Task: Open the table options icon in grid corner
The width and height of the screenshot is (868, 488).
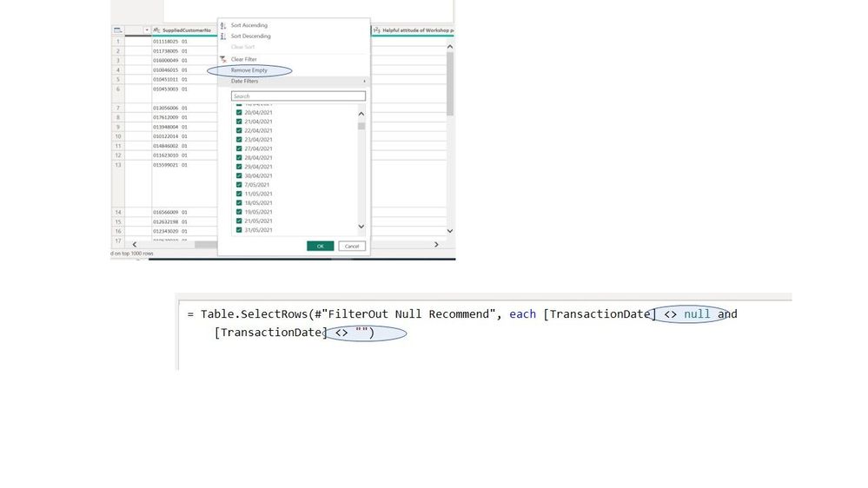Action: tap(118, 30)
